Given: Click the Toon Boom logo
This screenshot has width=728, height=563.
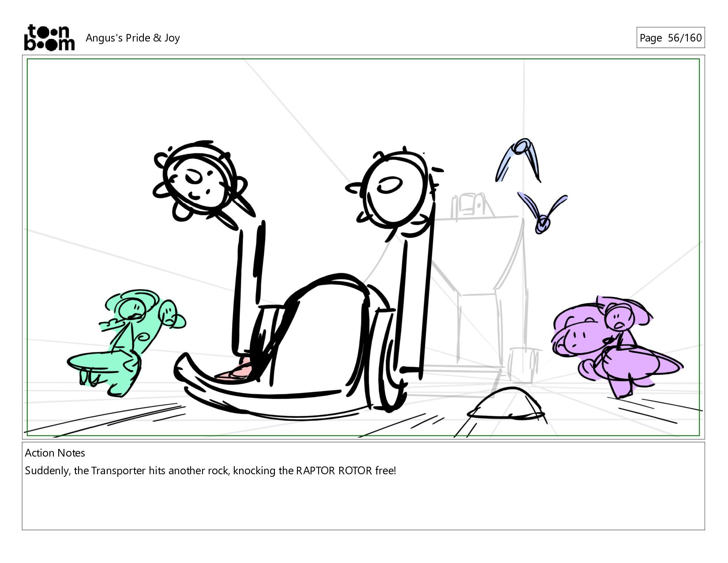Looking at the screenshot, I should [49, 38].
